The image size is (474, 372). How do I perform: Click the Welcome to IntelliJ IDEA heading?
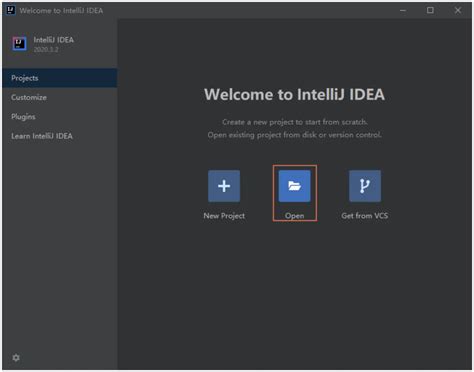point(294,94)
